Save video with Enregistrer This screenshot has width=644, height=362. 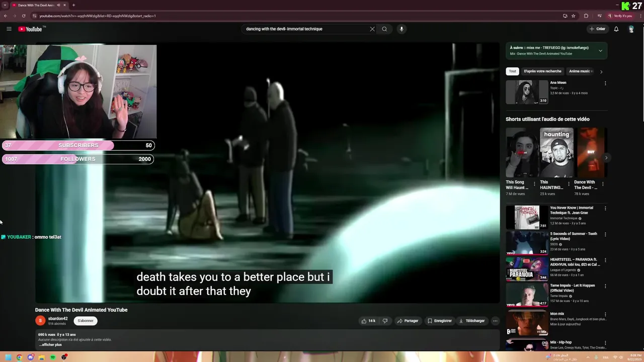click(440, 321)
